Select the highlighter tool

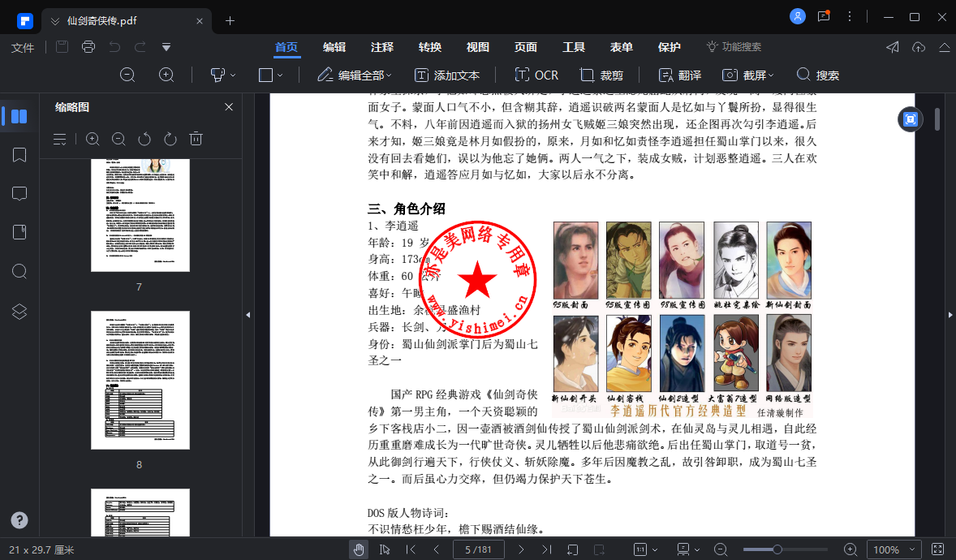[217, 75]
